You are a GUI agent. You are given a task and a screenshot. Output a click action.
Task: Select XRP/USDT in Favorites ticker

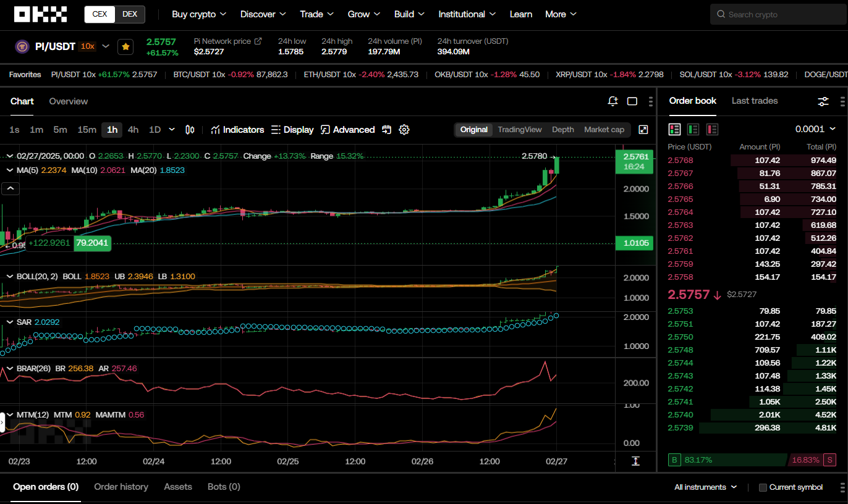click(609, 74)
